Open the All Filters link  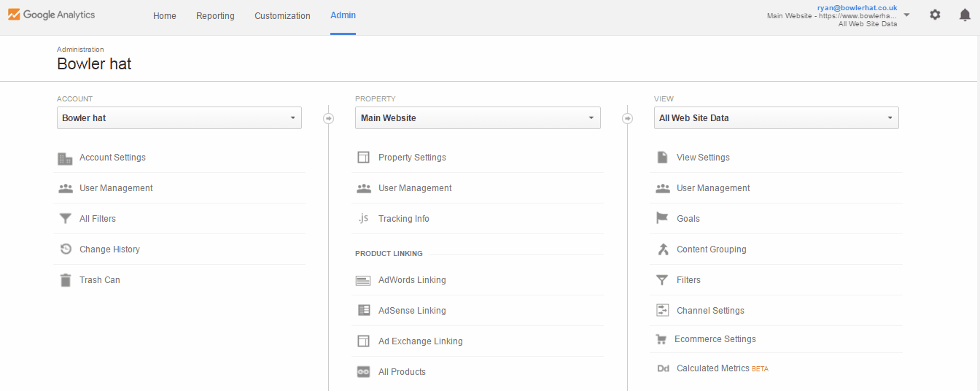[98, 219]
